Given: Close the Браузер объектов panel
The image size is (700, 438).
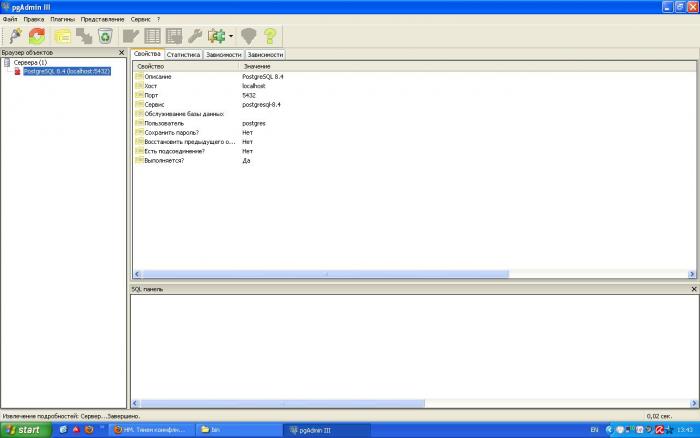Looking at the screenshot, I should pos(121,52).
